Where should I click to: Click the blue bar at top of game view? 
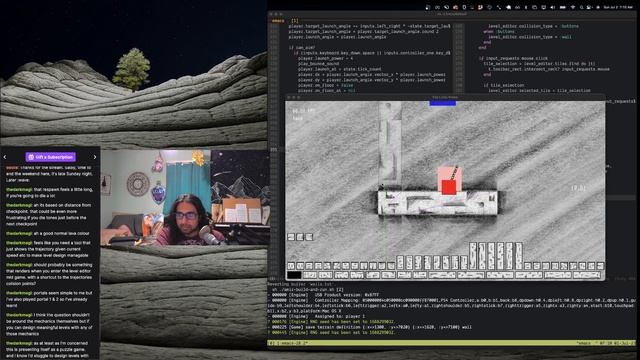point(442,103)
